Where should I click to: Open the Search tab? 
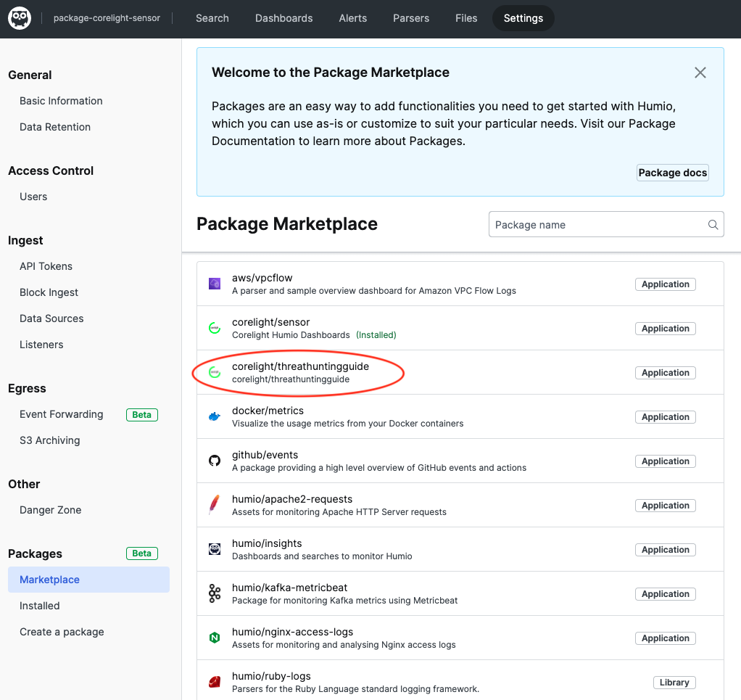pyautogui.click(x=212, y=18)
